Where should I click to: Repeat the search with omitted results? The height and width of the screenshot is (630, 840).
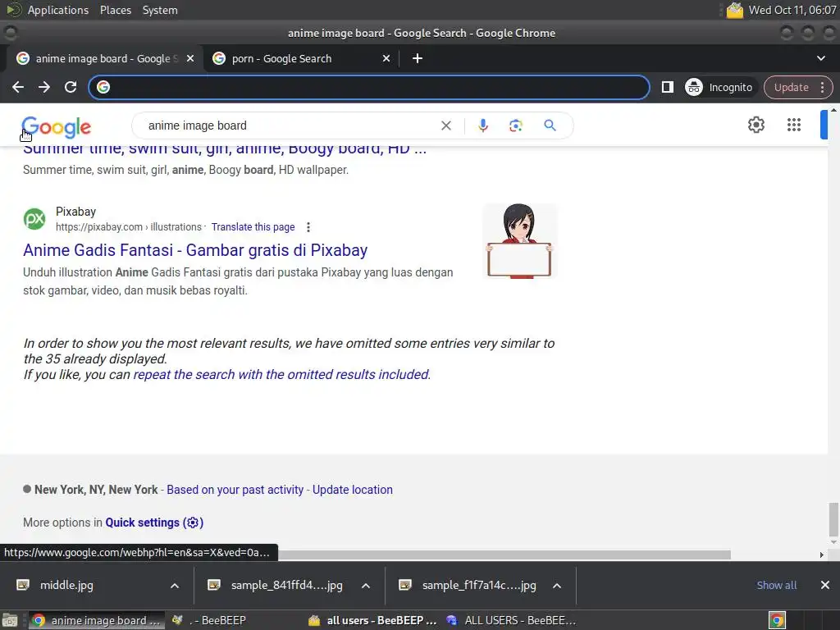click(281, 374)
